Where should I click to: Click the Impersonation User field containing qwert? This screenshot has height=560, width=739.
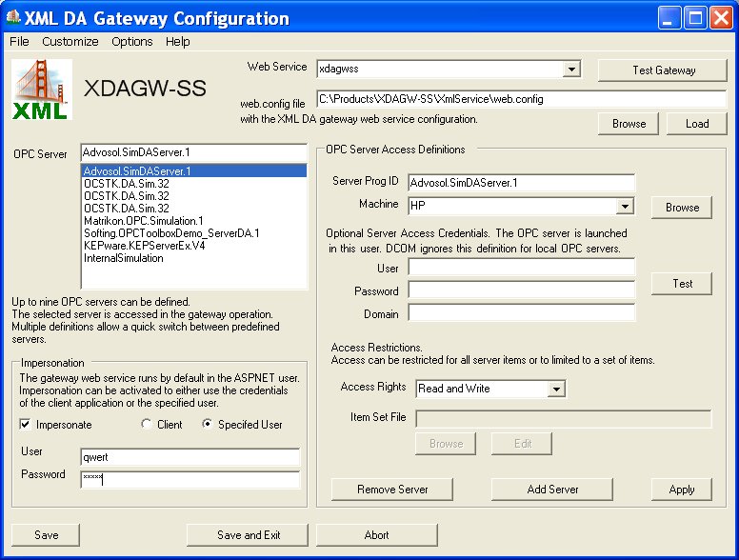190,457
